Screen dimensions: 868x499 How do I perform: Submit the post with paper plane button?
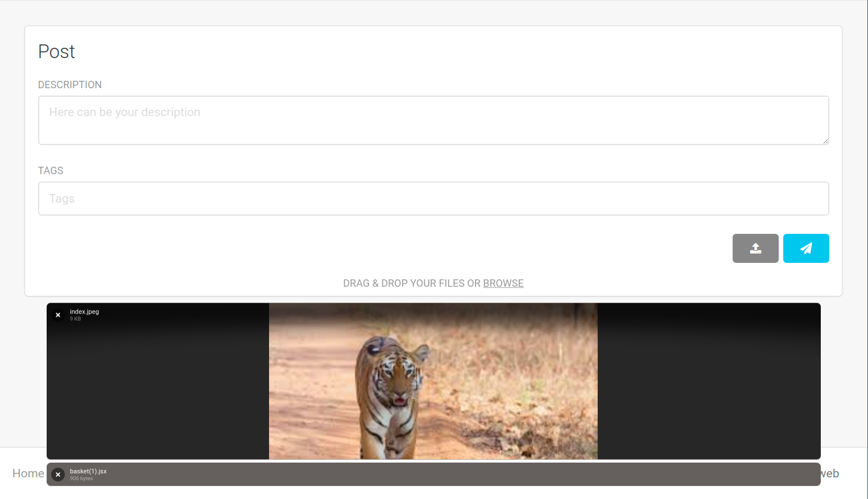(x=806, y=248)
